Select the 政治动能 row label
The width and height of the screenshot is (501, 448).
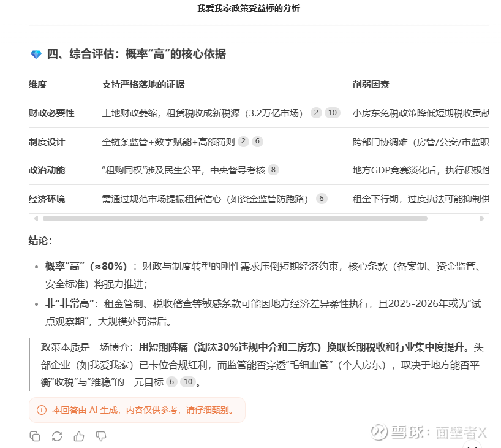[47, 170]
